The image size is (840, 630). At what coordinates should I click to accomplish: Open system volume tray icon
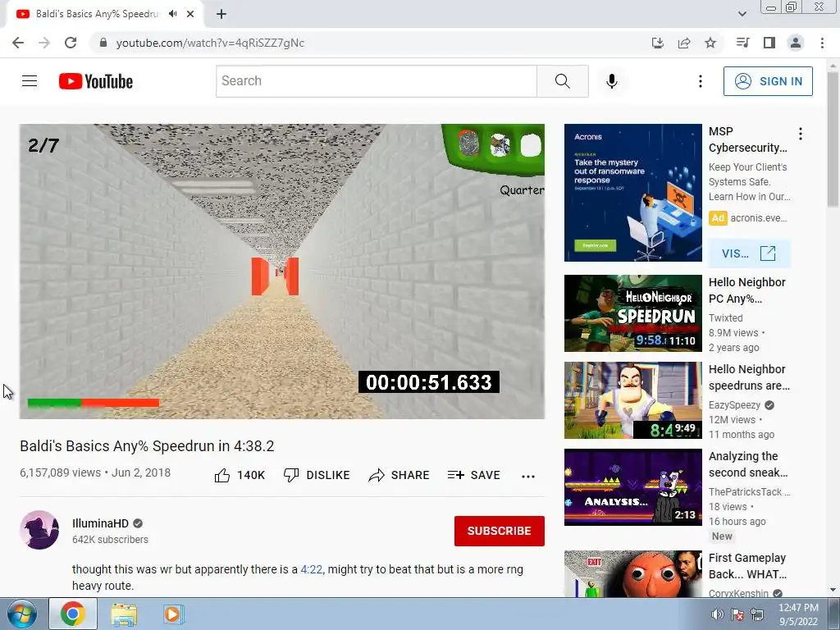716,614
